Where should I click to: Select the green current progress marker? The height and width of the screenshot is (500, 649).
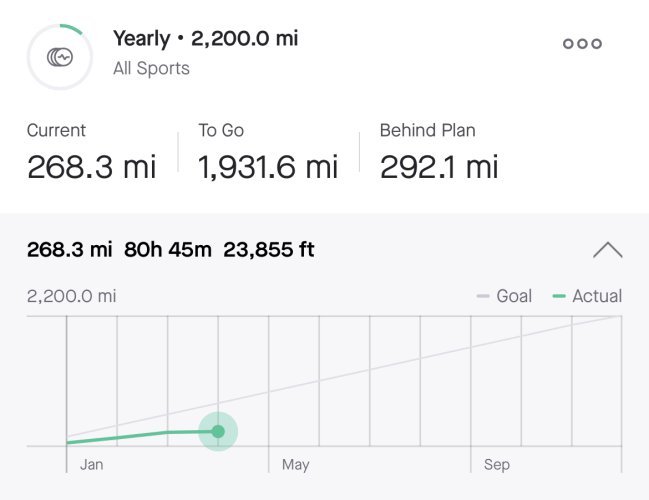point(218,431)
